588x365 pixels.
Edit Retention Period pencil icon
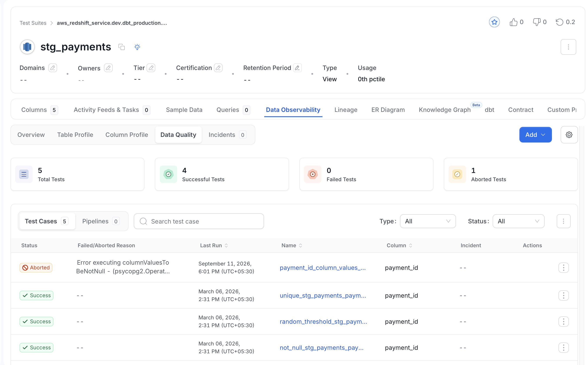tap(297, 68)
